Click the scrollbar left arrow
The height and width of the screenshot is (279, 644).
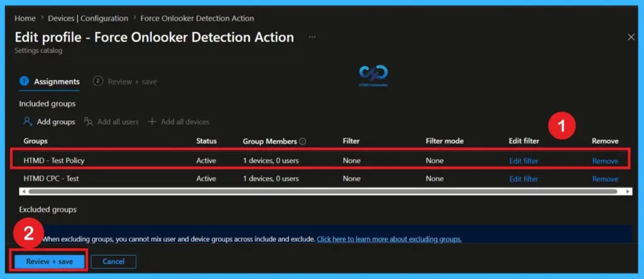coord(23,191)
